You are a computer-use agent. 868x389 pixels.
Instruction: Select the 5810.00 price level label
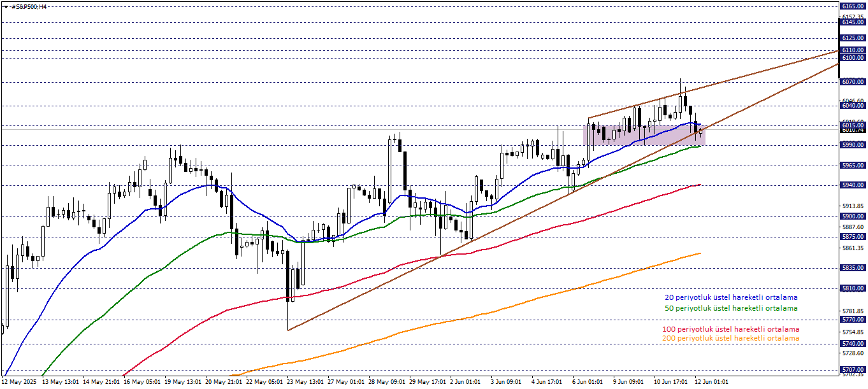[x=853, y=288]
